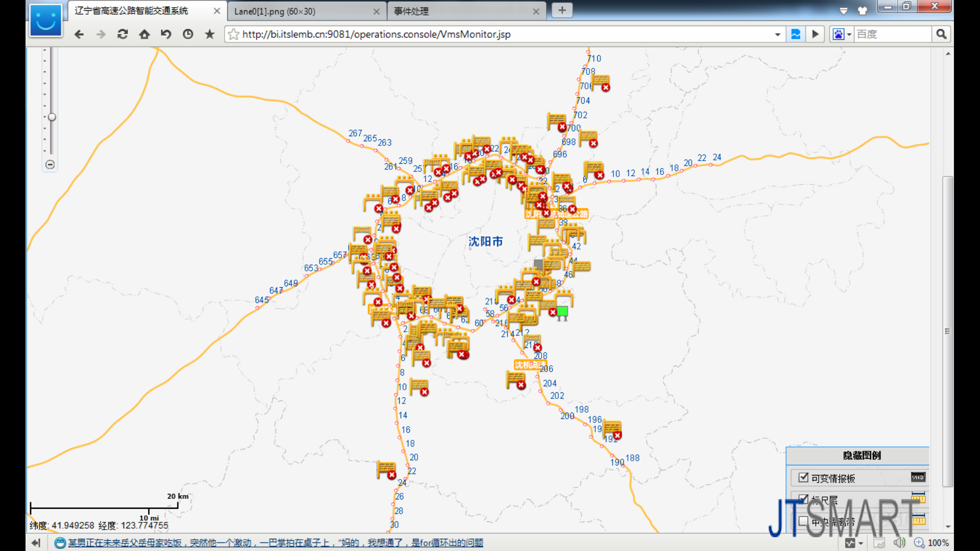980x551 pixels.
Task: Click VMS sign marker near 710 label
Action: pyautogui.click(x=601, y=83)
